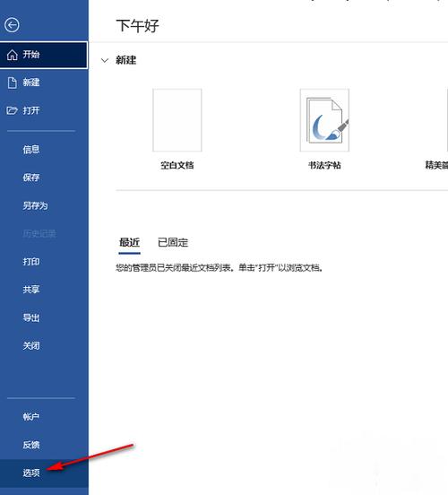Click the new document icon beside 新建
The width and height of the screenshot is (448, 495).
13,82
